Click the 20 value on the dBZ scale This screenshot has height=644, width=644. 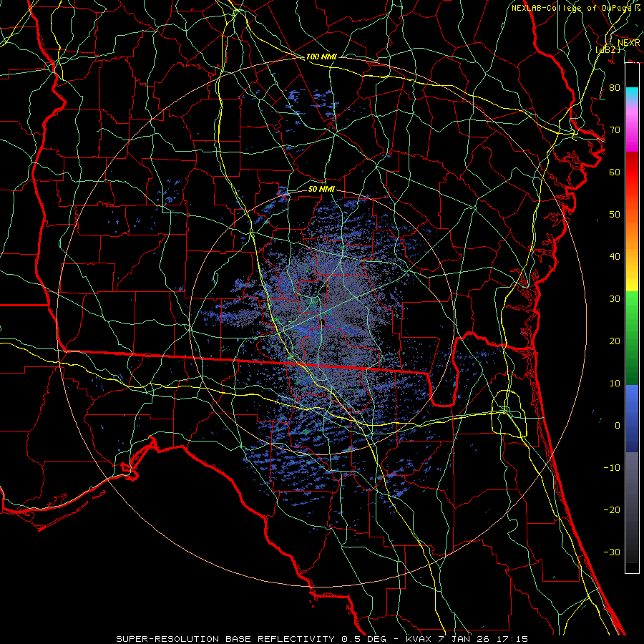[x=615, y=341]
